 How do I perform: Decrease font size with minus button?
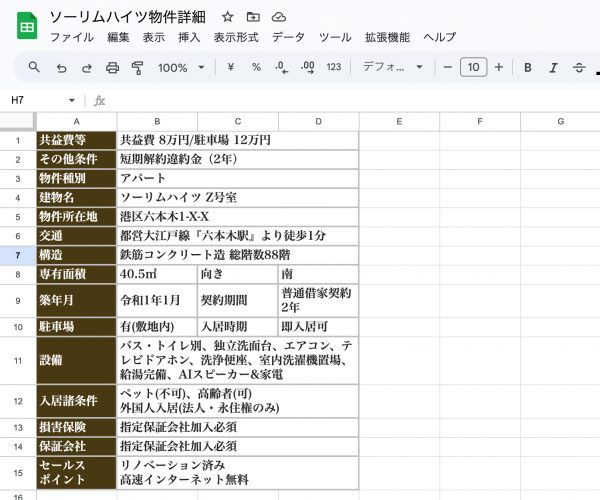click(447, 67)
